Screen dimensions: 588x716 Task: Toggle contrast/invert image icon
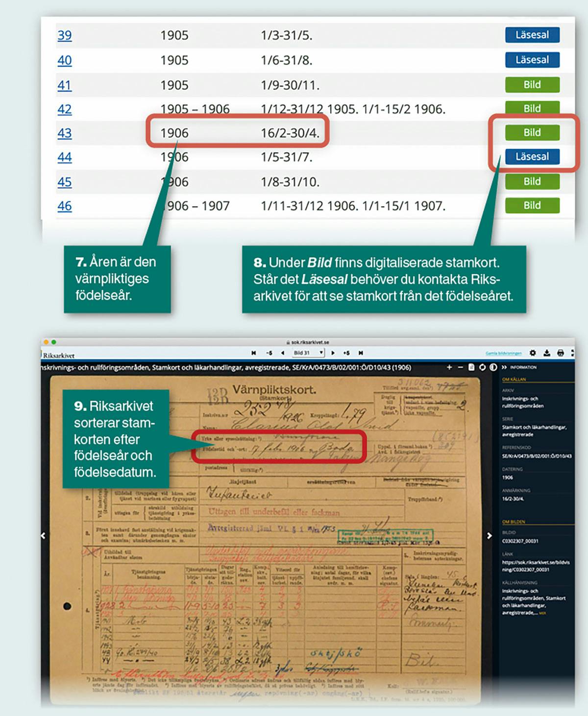click(x=493, y=367)
